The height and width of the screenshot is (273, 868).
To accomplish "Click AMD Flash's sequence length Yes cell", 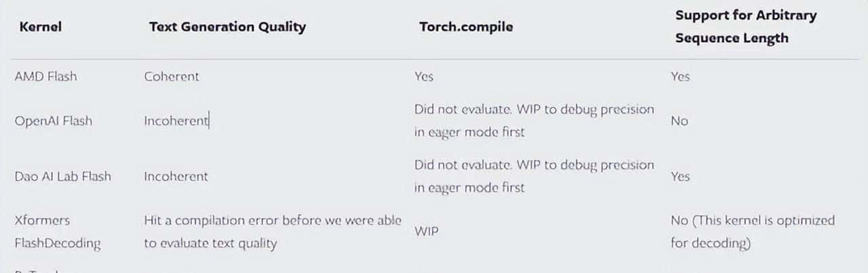I will tap(680, 77).
